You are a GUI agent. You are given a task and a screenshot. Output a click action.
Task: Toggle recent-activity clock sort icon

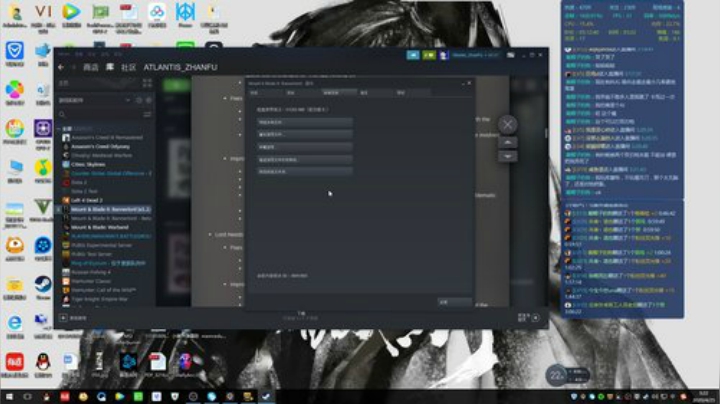(139, 100)
